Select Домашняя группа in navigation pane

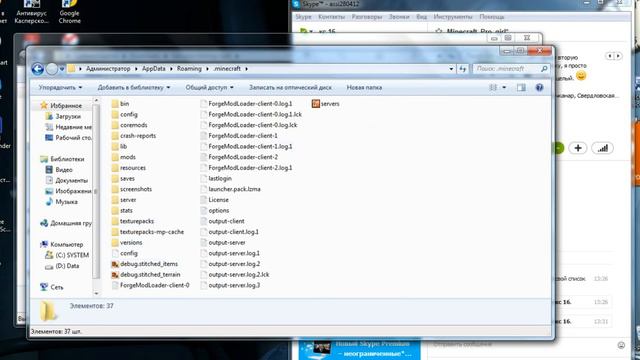pyautogui.click(x=66, y=223)
